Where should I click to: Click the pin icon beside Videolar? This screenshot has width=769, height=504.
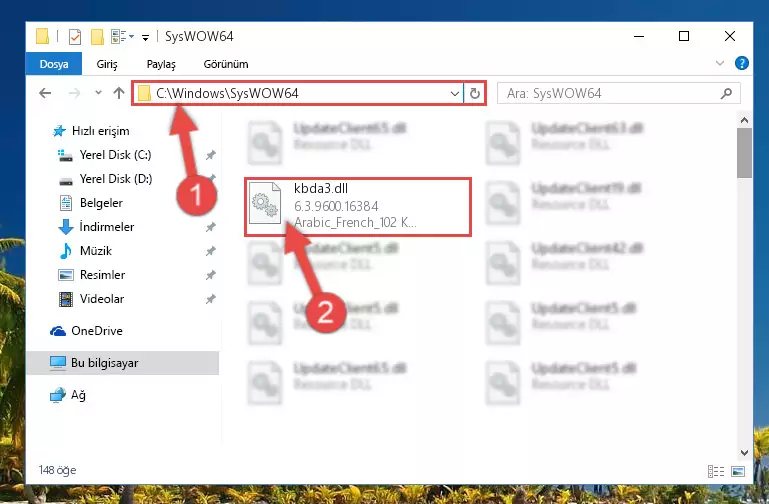(x=210, y=299)
